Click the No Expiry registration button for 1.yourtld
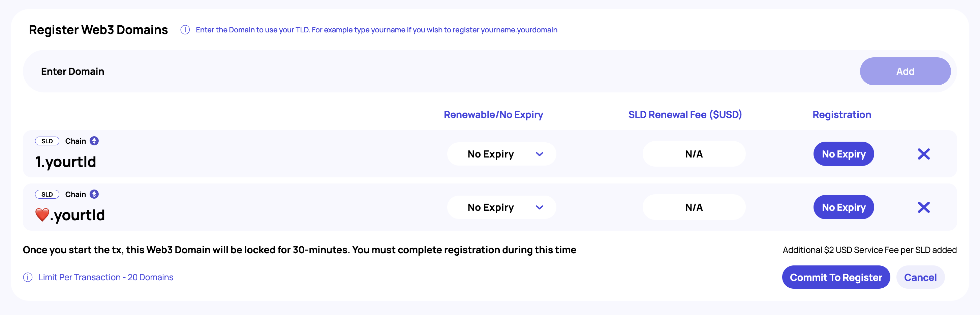Viewport: 980px width, 315px height. (x=844, y=154)
